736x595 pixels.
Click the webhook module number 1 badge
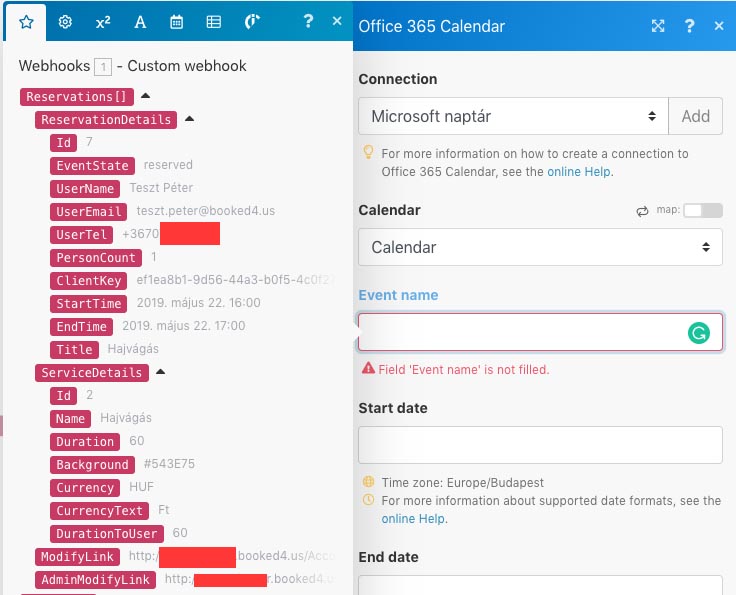click(x=103, y=67)
